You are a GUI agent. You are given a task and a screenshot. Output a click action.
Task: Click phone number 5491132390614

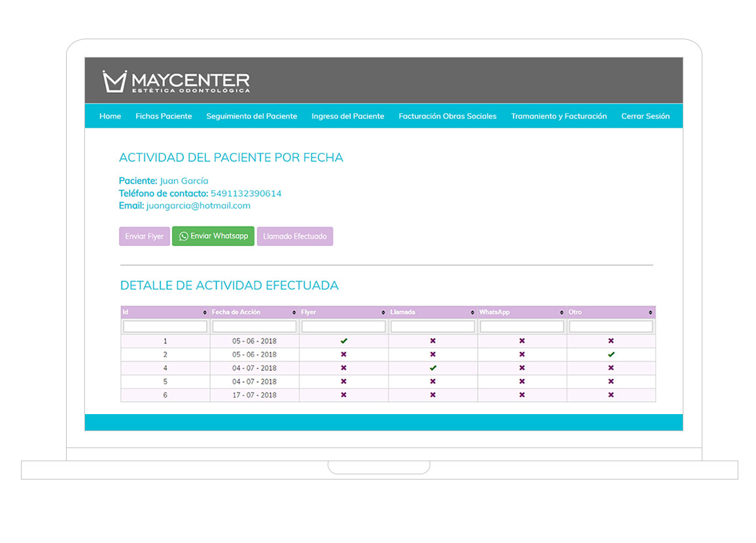pos(246,194)
